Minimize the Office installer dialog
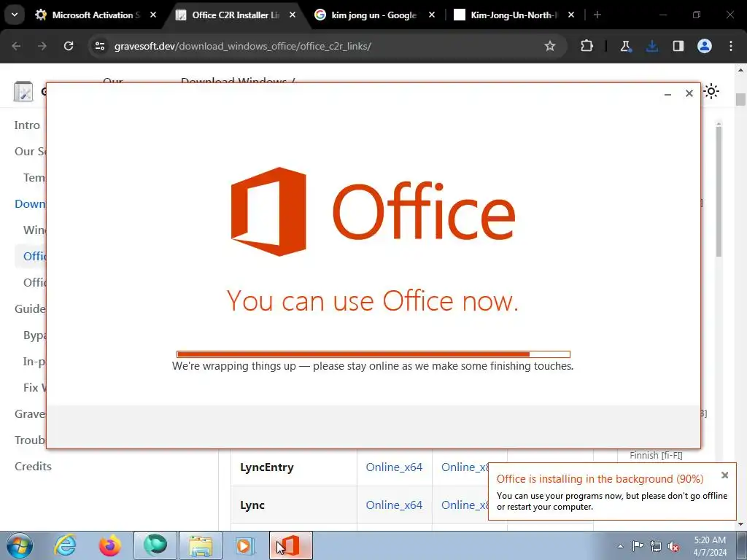This screenshot has width=747, height=560. (667, 94)
